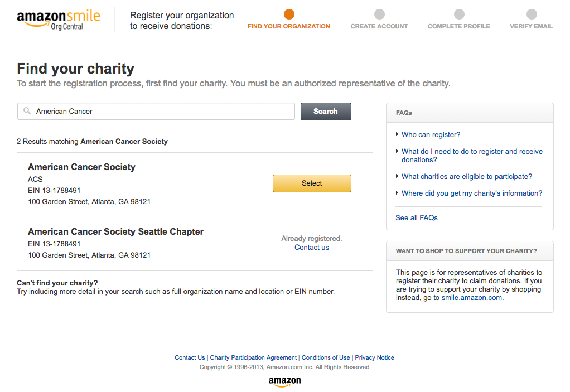This screenshot has height=392, width=570.
Task: Click the COMPLETE PROFILE progress dot
Action: pyautogui.click(x=459, y=14)
